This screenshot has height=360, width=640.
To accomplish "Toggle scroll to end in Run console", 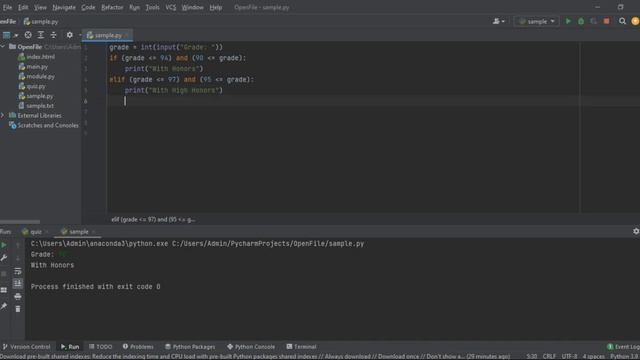I will tap(18, 283).
